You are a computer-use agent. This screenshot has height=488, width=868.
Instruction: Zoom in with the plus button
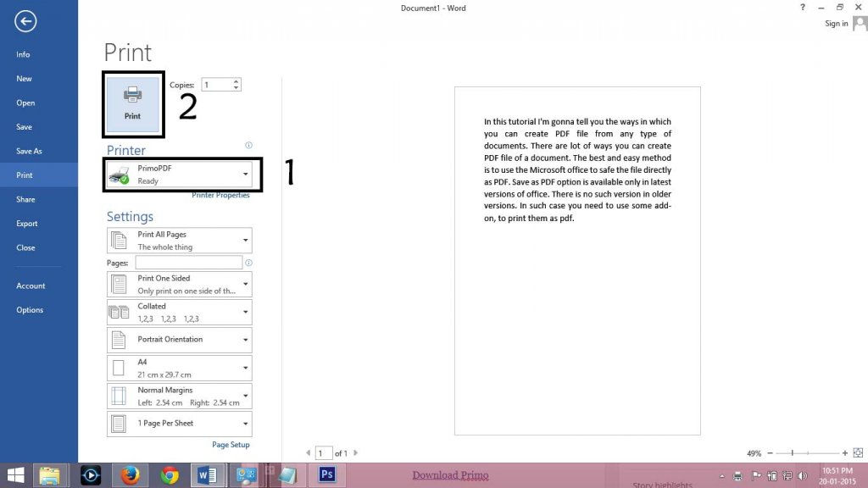tap(845, 453)
